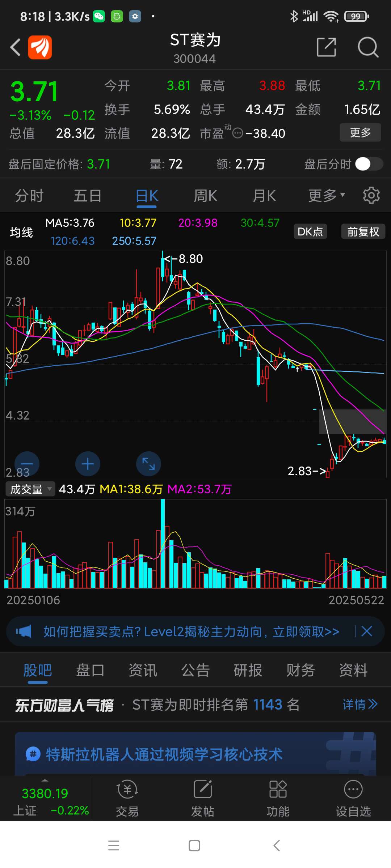Switch to 周K chart tab

coord(205,196)
